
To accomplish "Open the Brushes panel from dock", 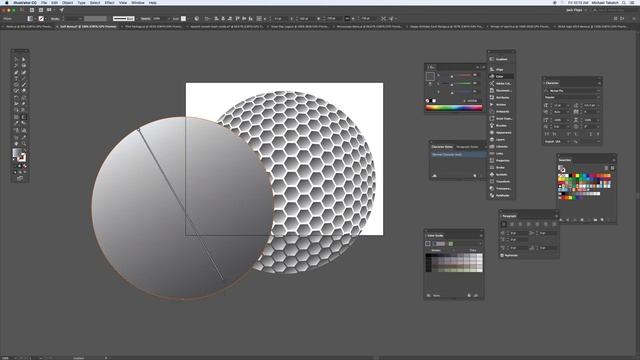I will pyautogui.click(x=501, y=125).
